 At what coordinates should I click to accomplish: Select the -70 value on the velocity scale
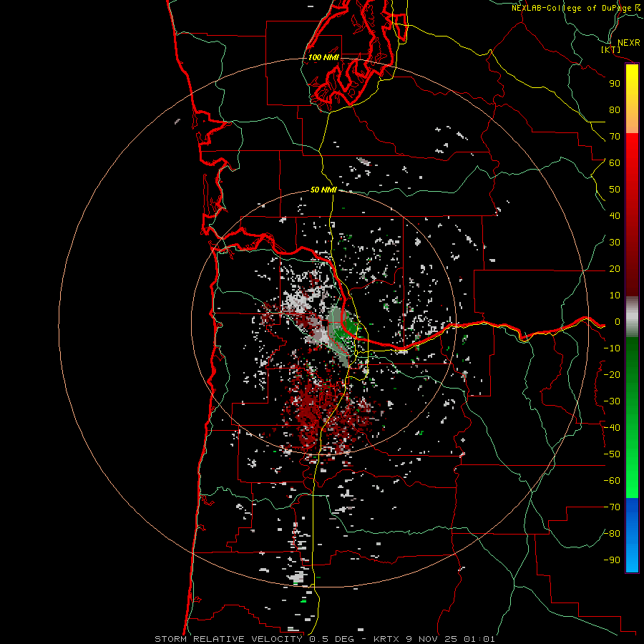click(x=612, y=507)
